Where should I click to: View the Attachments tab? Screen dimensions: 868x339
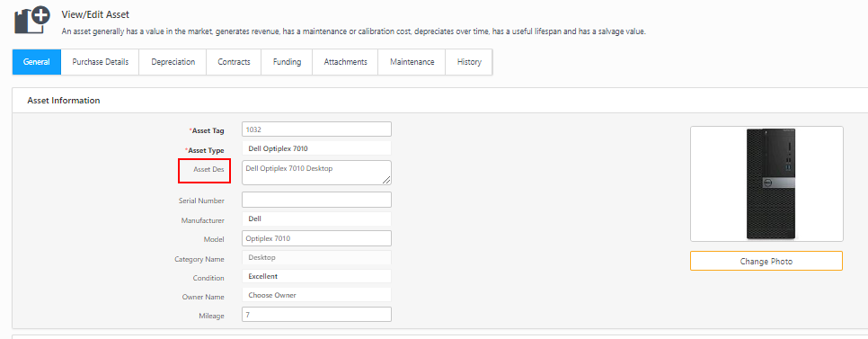(345, 62)
